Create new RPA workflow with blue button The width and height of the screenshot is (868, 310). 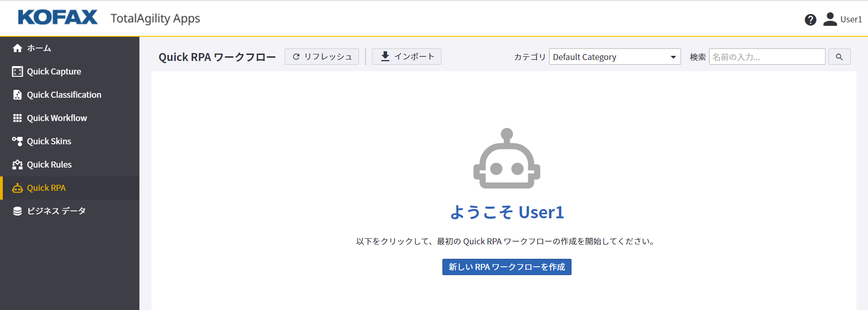(507, 267)
